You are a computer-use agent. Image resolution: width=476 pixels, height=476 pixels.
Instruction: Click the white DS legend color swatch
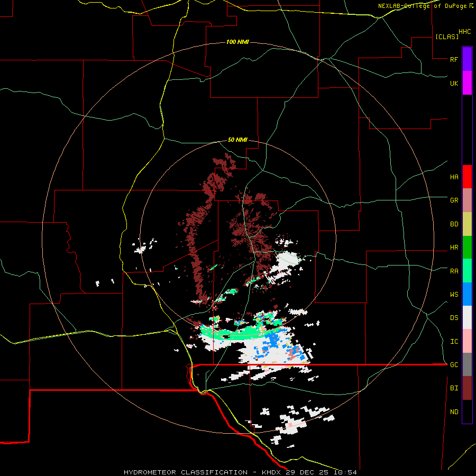pyautogui.click(x=467, y=317)
